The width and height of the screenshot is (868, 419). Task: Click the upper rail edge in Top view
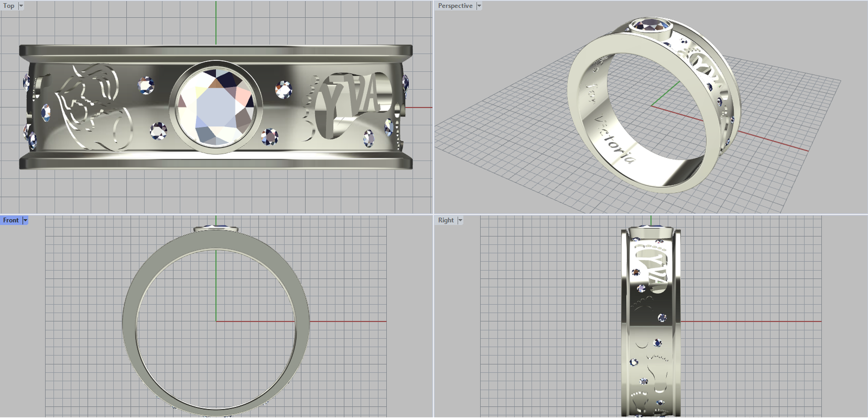[x=216, y=51]
